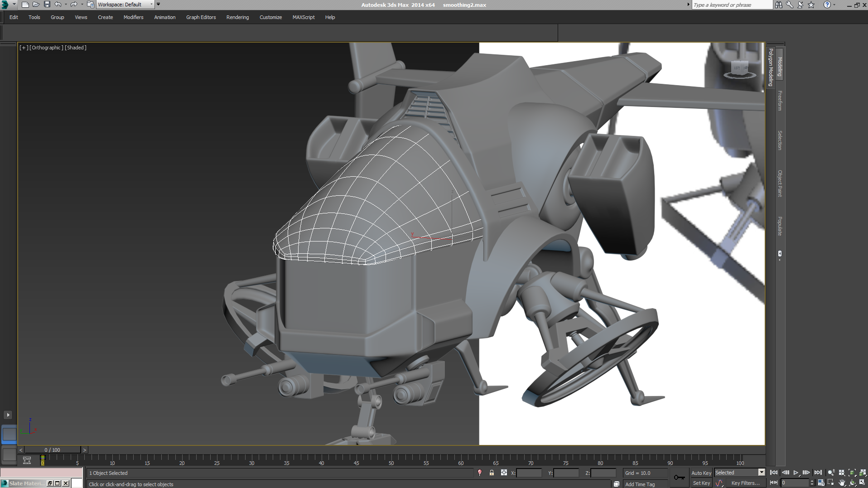The image size is (868, 488).
Task: Click the Key Filters... button
Action: click(x=745, y=483)
